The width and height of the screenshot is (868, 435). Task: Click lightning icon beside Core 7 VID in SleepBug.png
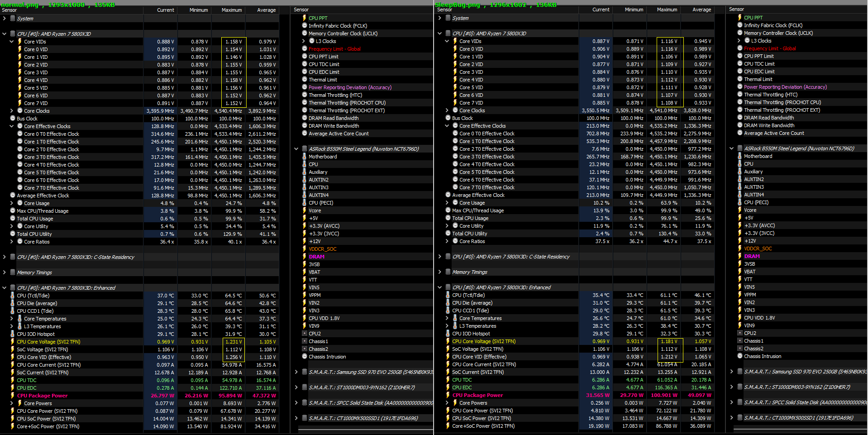(455, 103)
